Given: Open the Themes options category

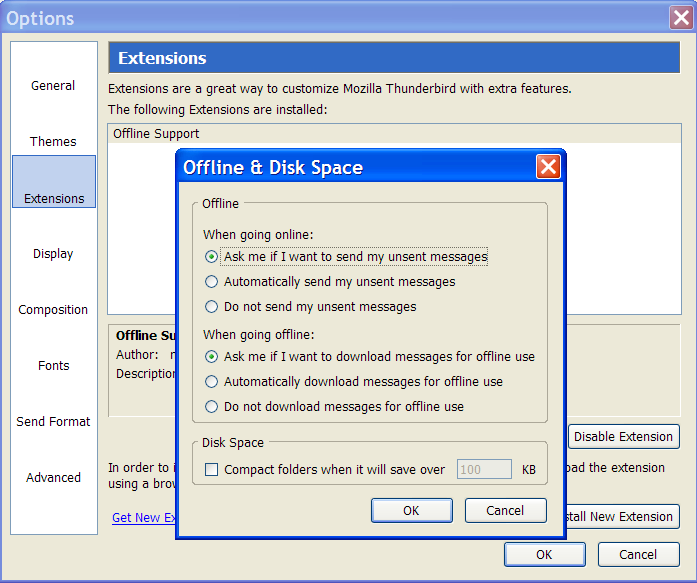Looking at the screenshot, I should click(53, 141).
